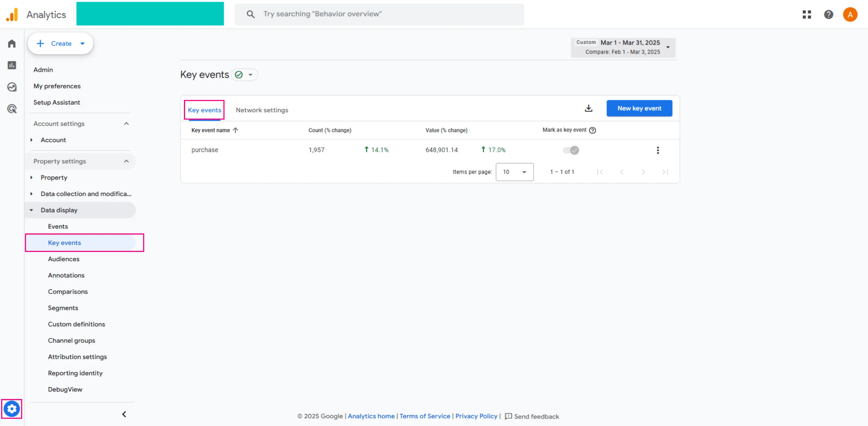Click the search input field
Screen dimensions: 868x426
coord(379,14)
